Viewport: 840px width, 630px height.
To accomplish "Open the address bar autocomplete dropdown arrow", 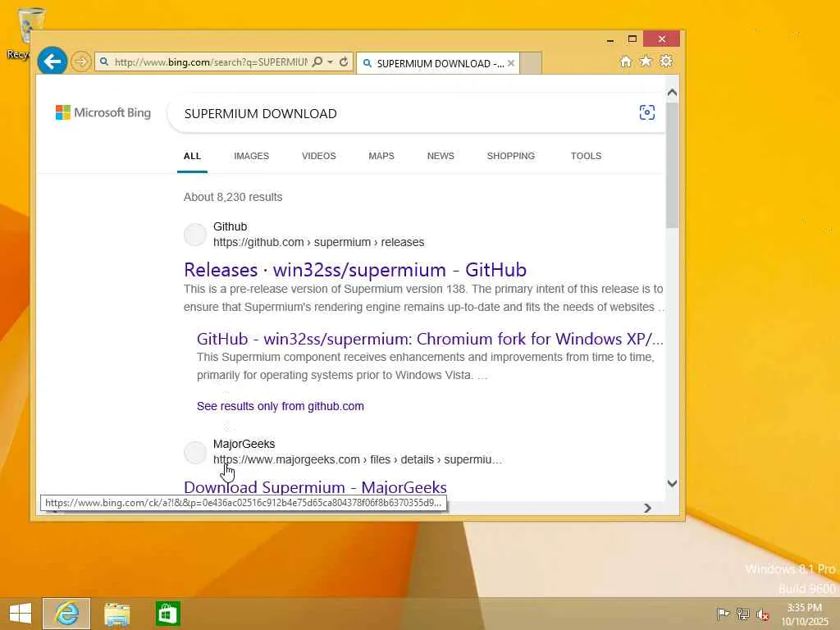I will pyautogui.click(x=331, y=62).
